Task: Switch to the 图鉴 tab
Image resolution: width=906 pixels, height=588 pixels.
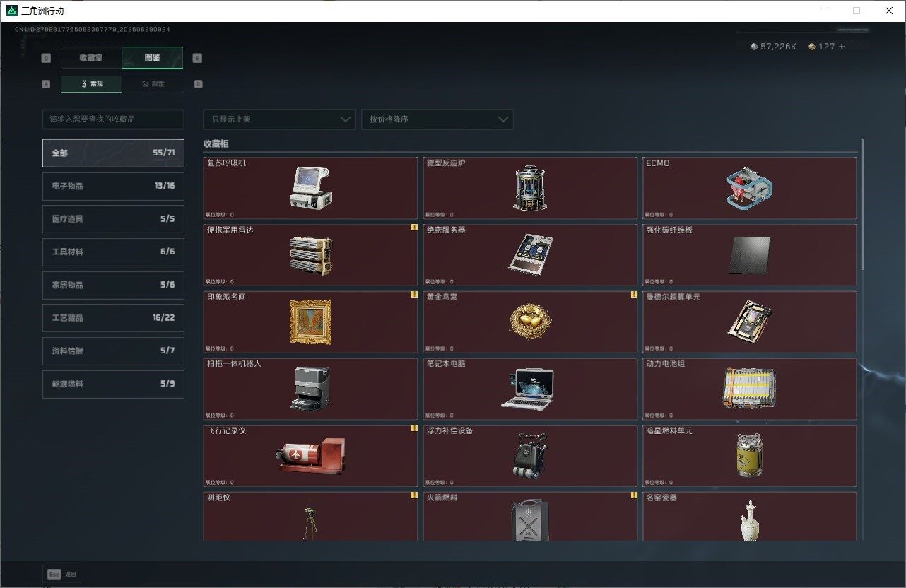Action: pyautogui.click(x=153, y=58)
